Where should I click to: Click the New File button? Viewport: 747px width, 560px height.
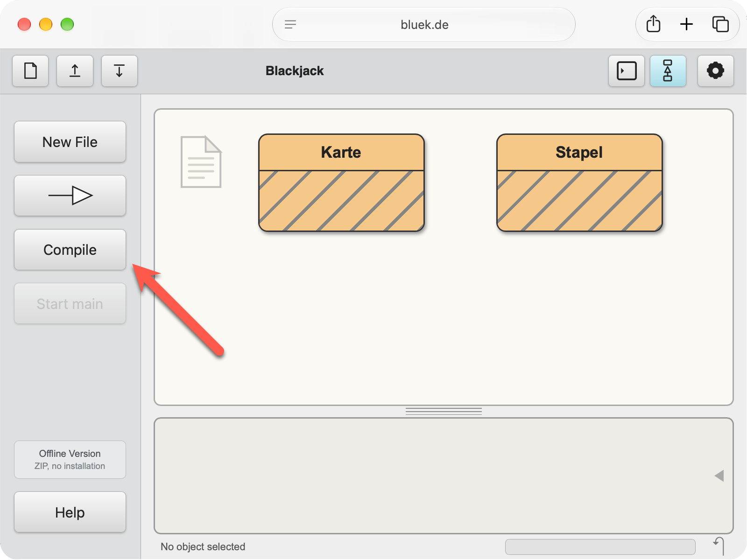tap(70, 142)
